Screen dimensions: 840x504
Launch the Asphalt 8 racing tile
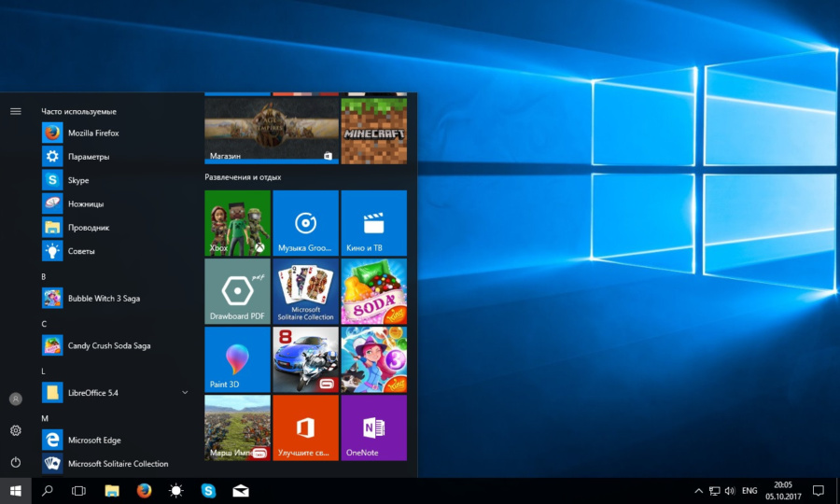pos(305,359)
